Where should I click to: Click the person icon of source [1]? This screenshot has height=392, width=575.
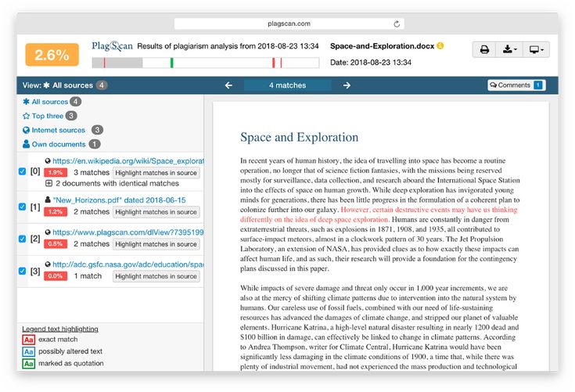[48, 200]
